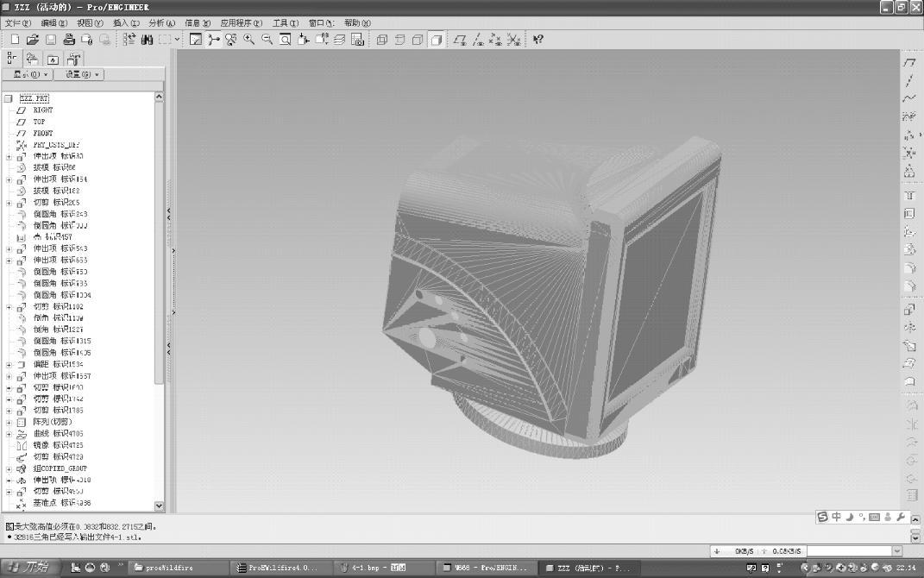The width and height of the screenshot is (924, 578).
Task: Switch to the proeWildfire taskbar window
Action: pyautogui.click(x=177, y=568)
